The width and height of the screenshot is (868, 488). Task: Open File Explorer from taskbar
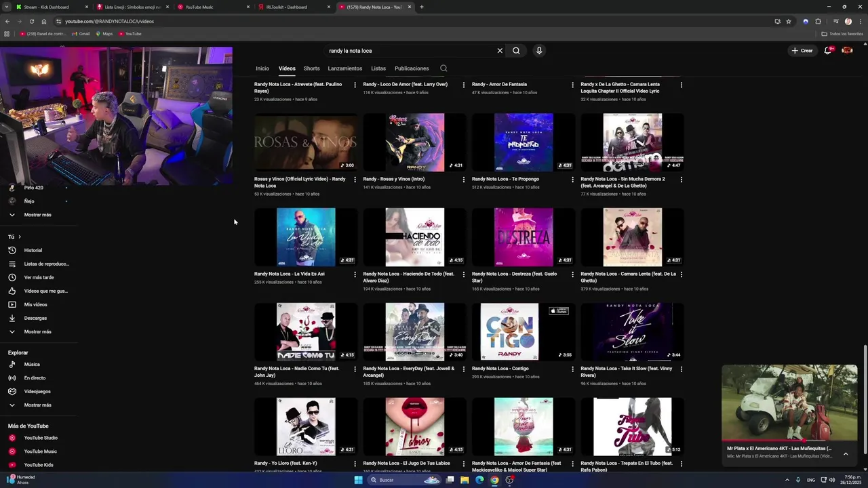point(465,480)
